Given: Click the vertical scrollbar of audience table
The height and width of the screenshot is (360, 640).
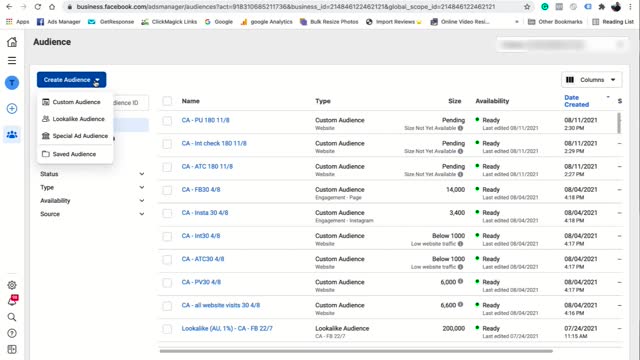Looking at the screenshot, I should pos(619,122).
